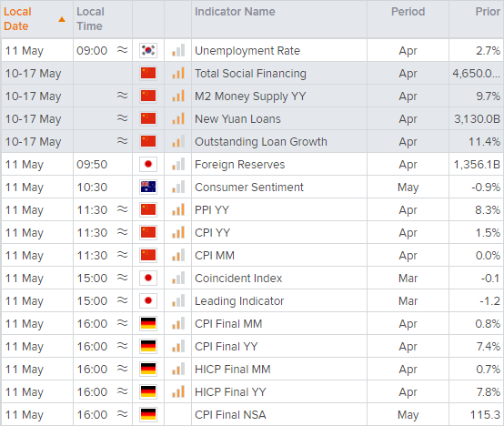Screen dimensions: 504x426
Task: Click the importance bars for Leading Indicator
Action: point(178,300)
